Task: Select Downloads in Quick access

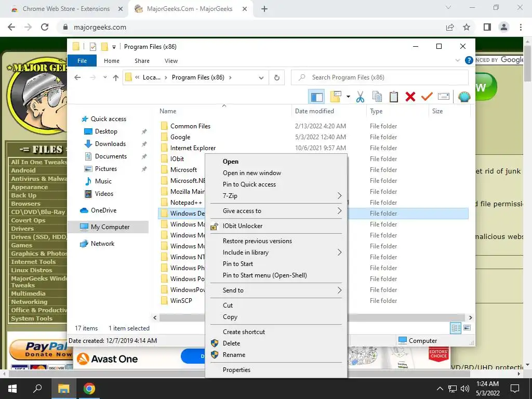Action: point(110,144)
